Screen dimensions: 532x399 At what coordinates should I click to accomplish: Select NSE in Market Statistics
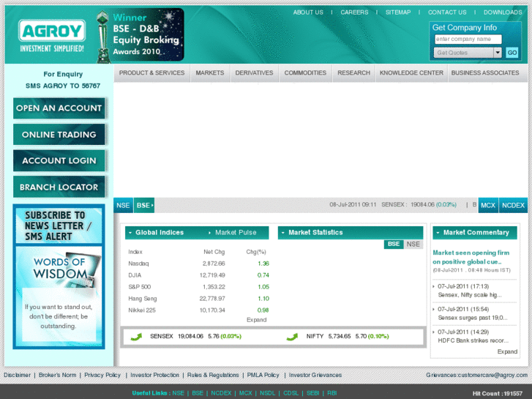pyautogui.click(x=413, y=244)
